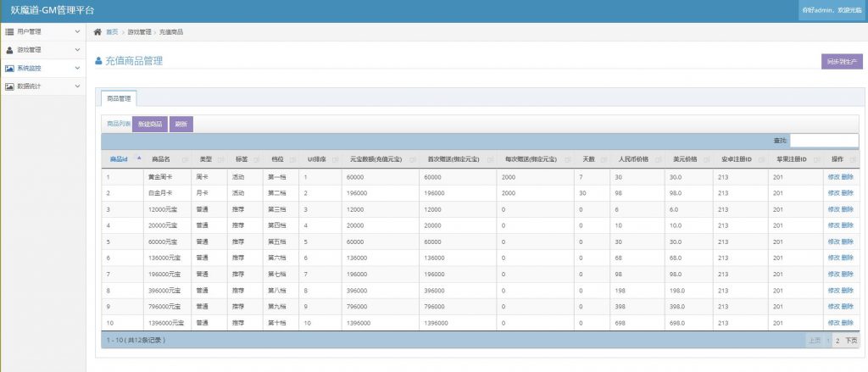Click the sort arrow beside 商品id header

click(138, 158)
